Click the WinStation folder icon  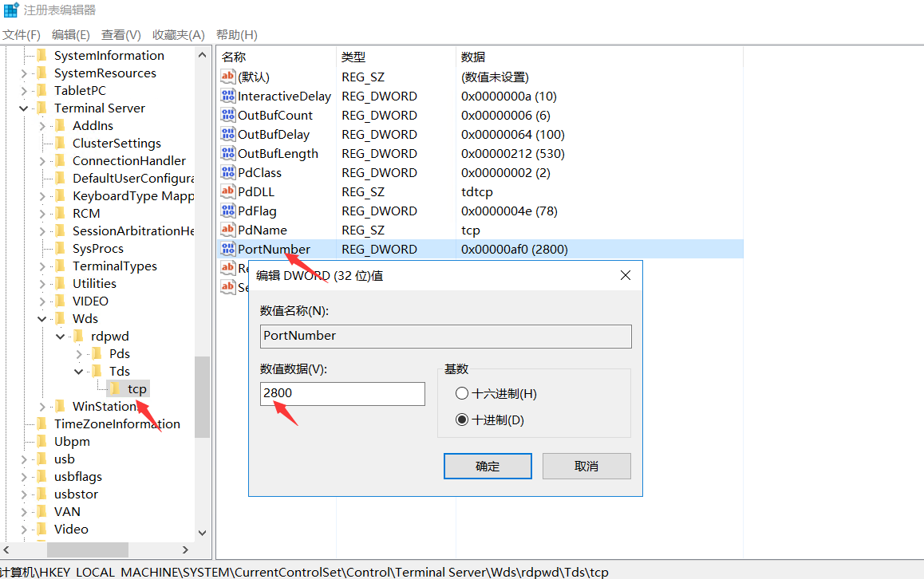point(61,406)
